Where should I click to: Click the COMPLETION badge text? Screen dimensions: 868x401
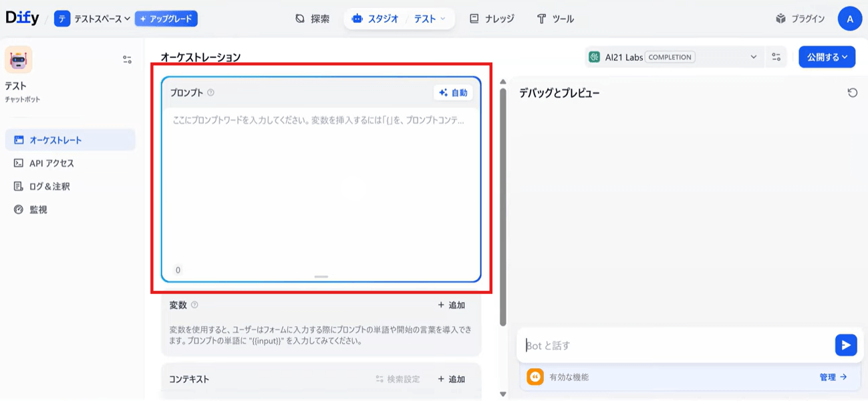pos(670,57)
